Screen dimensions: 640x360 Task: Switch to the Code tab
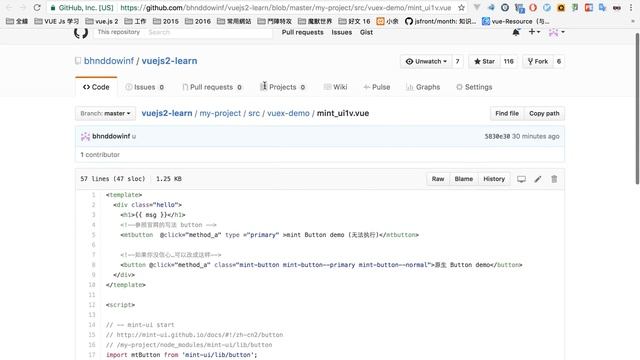pos(96,87)
